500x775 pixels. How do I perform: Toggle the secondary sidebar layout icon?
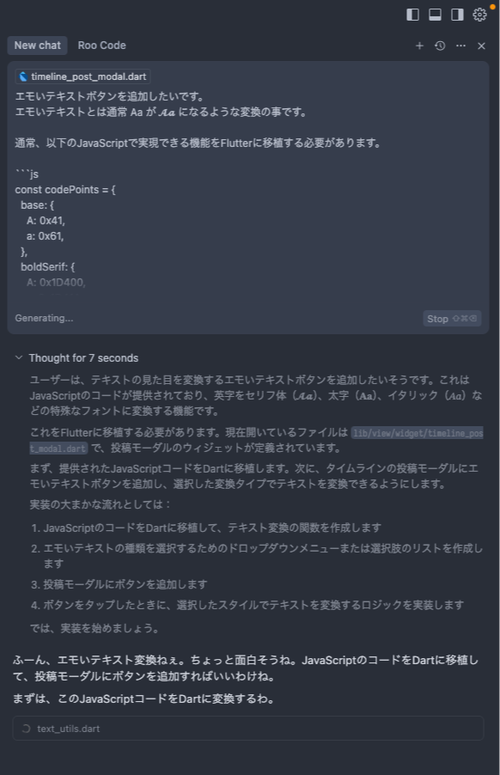point(457,14)
